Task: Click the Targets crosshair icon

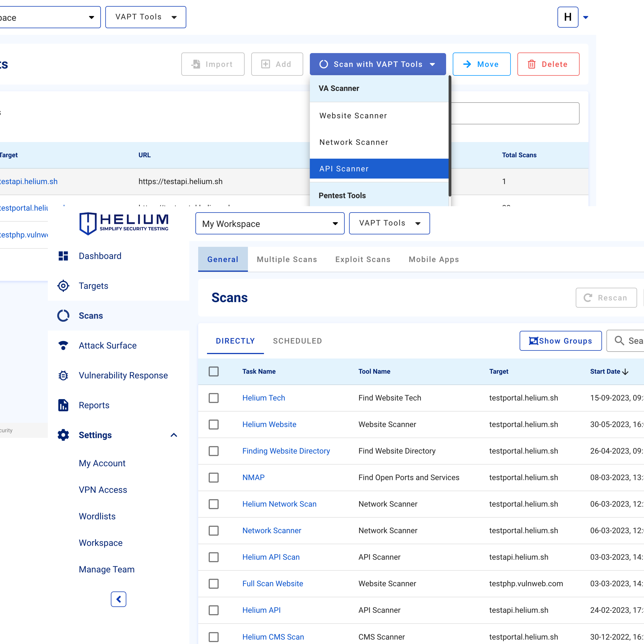Action: tap(63, 286)
